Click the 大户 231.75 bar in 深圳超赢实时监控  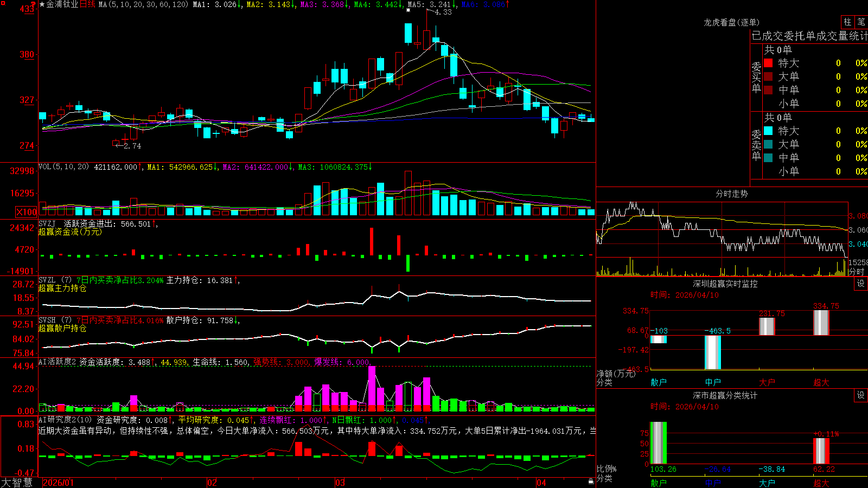coord(767,326)
